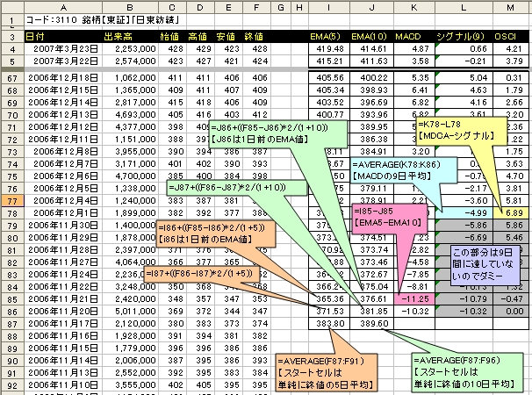Screen dimensions: 532x395
Task: Click MACD value '4.87'
Action: point(414,49)
